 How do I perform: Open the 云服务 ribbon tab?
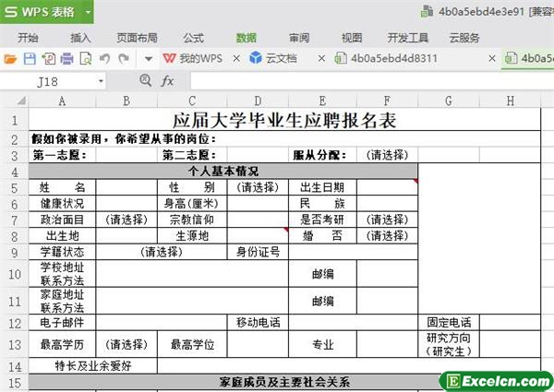(464, 38)
